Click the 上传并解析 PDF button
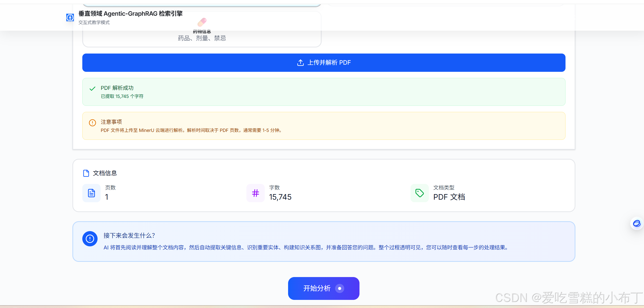 pyautogui.click(x=324, y=63)
